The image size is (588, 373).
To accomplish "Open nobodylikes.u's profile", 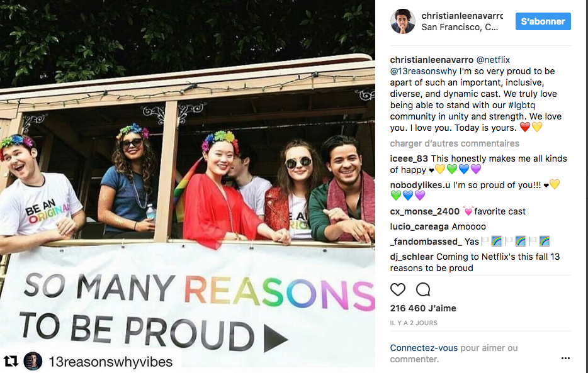I will tap(420, 185).
